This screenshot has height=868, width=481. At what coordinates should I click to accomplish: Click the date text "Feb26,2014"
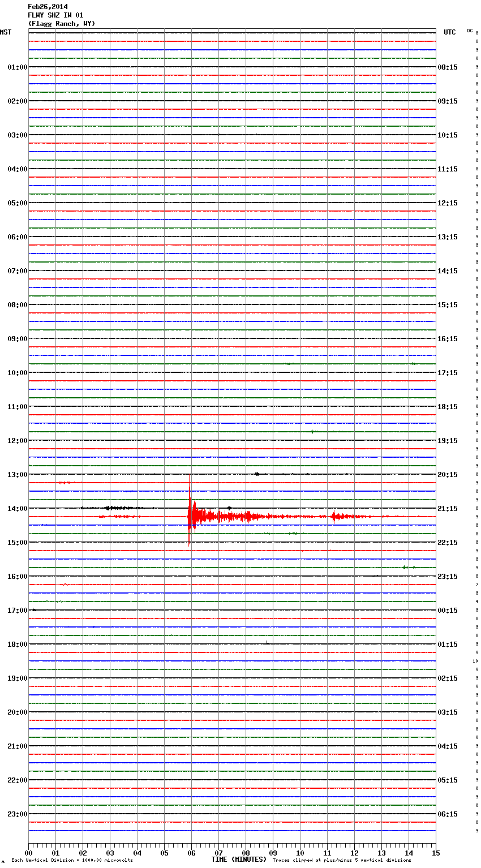point(48,7)
